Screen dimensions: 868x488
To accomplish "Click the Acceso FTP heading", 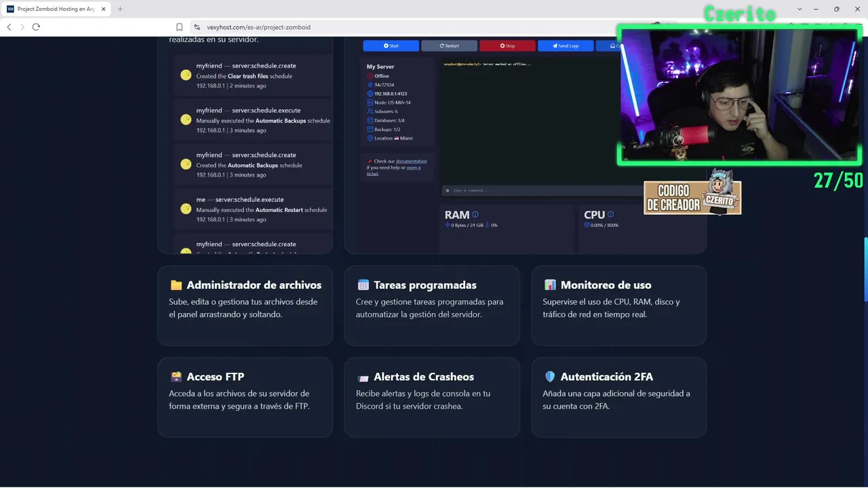I will pos(216,377).
